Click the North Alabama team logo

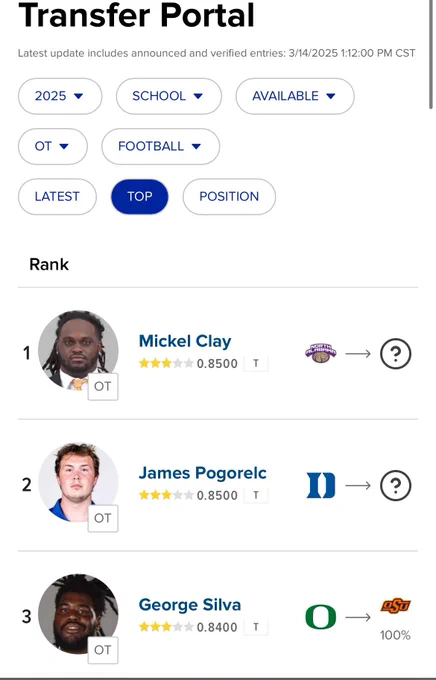pyautogui.click(x=321, y=353)
